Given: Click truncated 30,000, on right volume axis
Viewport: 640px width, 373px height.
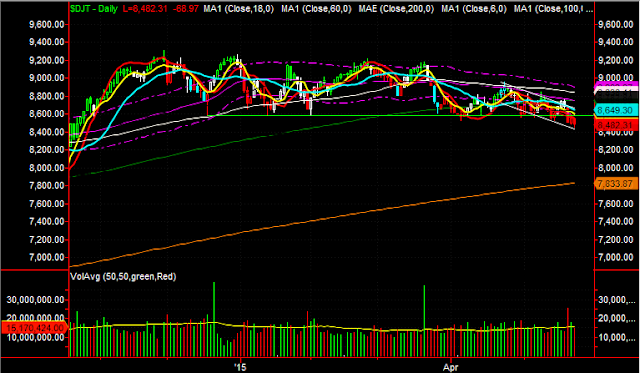Looking at the screenshot, I should point(616,300).
